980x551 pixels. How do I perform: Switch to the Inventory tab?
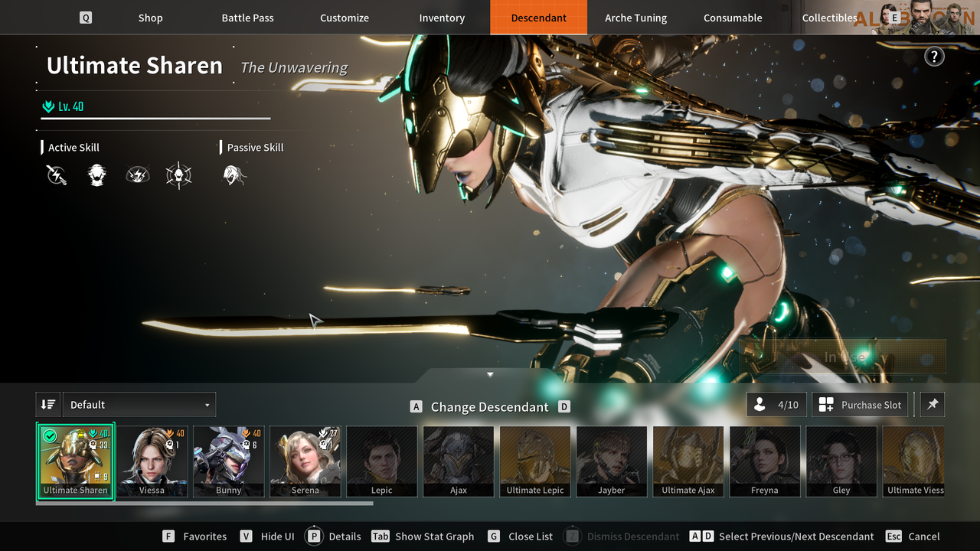(x=442, y=18)
